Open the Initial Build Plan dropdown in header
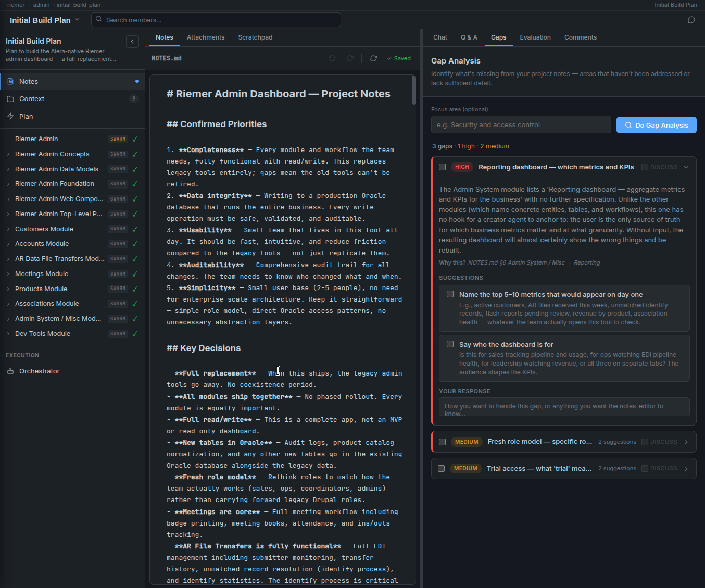705x588 pixels. point(45,20)
